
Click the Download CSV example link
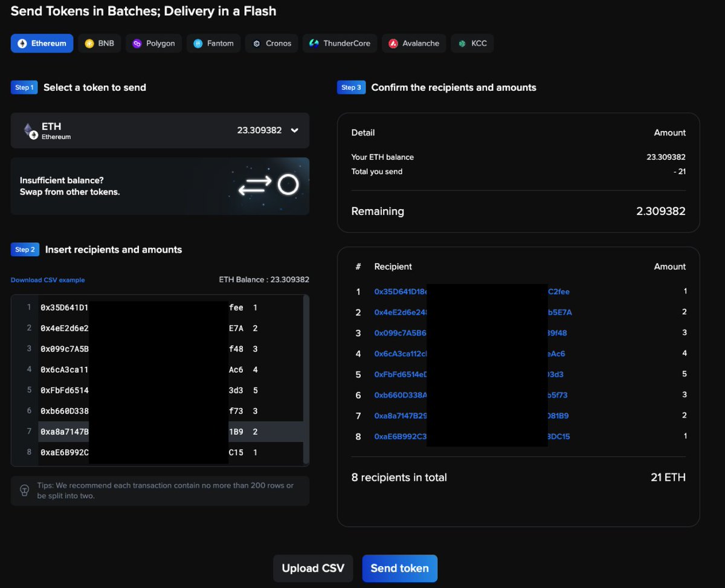pyautogui.click(x=48, y=280)
